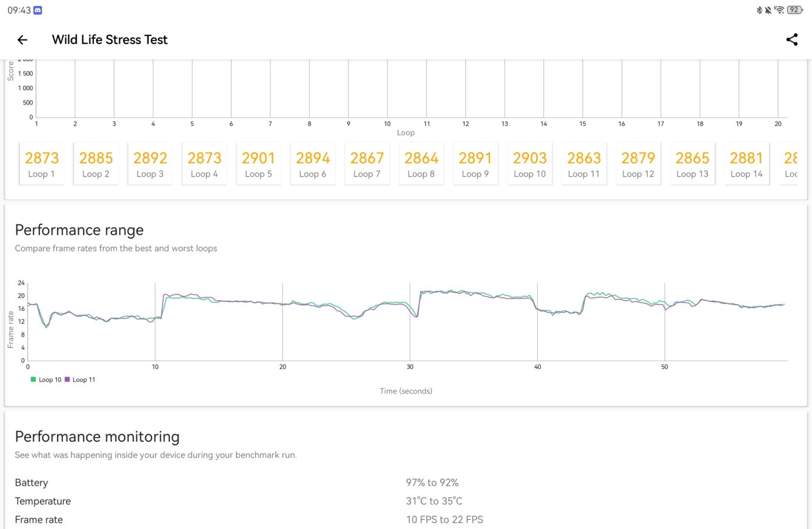Click the Performance range heading

pyautogui.click(x=79, y=230)
